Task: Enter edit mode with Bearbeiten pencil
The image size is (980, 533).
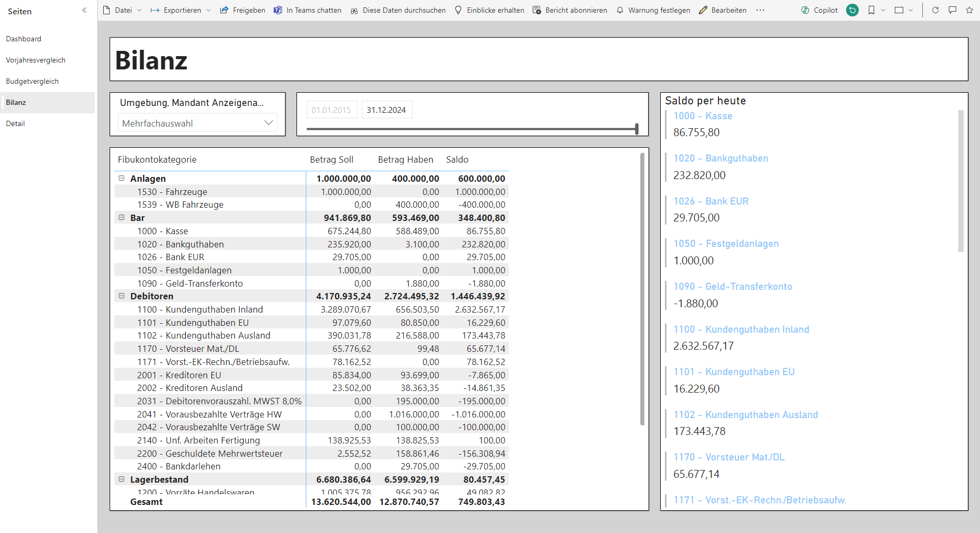Action: click(703, 10)
